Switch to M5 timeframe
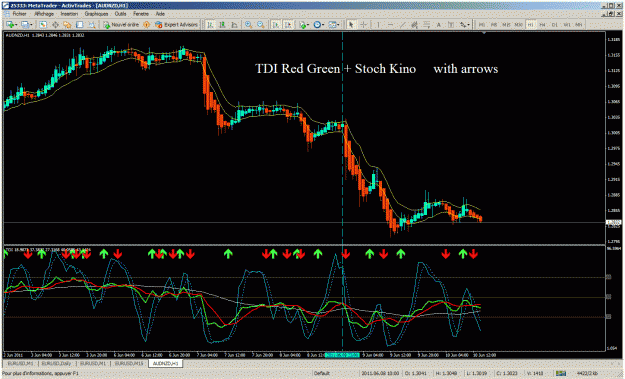Image resolution: width=625 pixels, height=379 pixels. click(x=494, y=25)
